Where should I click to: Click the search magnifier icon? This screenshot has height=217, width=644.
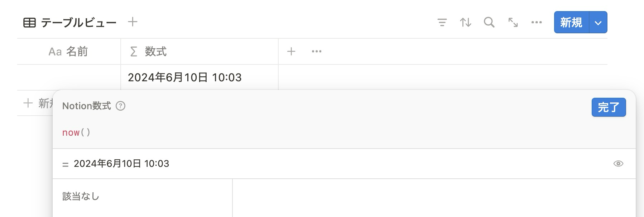489,23
